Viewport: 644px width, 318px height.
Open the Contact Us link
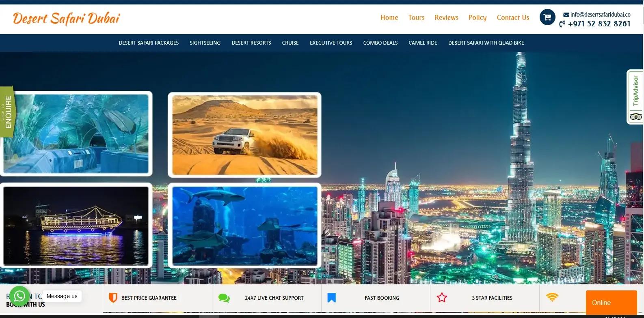click(513, 17)
